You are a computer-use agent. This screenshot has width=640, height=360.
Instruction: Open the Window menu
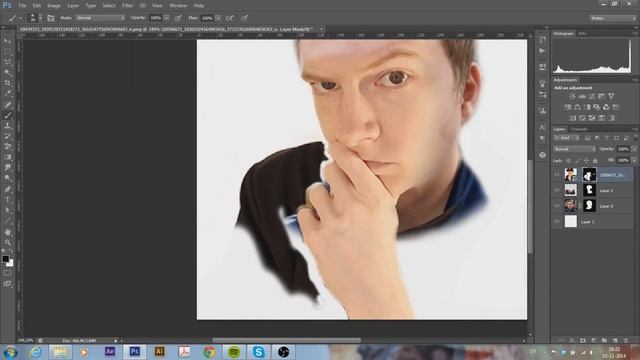pos(178,6)
